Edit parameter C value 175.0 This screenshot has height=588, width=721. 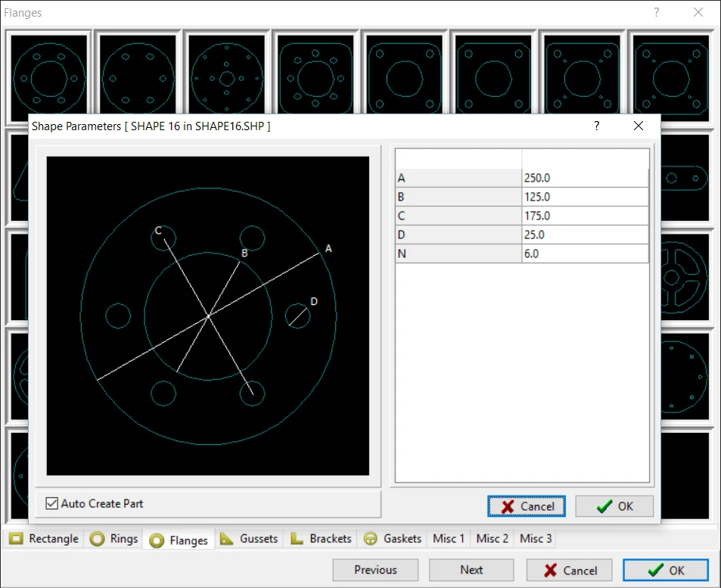[585, 216]
